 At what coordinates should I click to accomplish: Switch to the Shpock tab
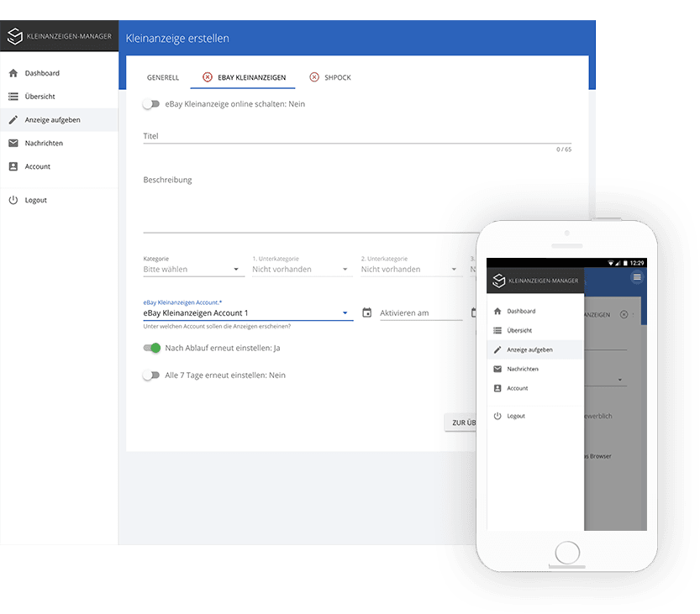(x=330, y=77)
